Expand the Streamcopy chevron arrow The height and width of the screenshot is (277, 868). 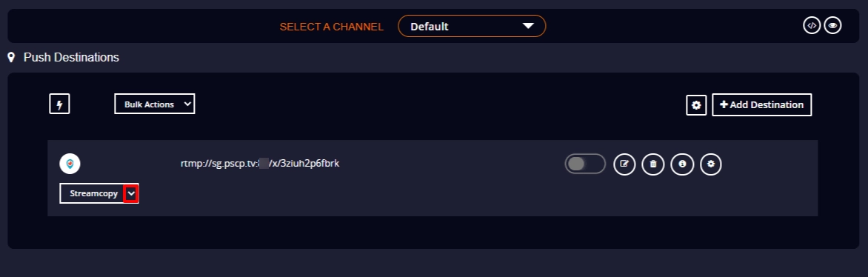click(131, 193)
